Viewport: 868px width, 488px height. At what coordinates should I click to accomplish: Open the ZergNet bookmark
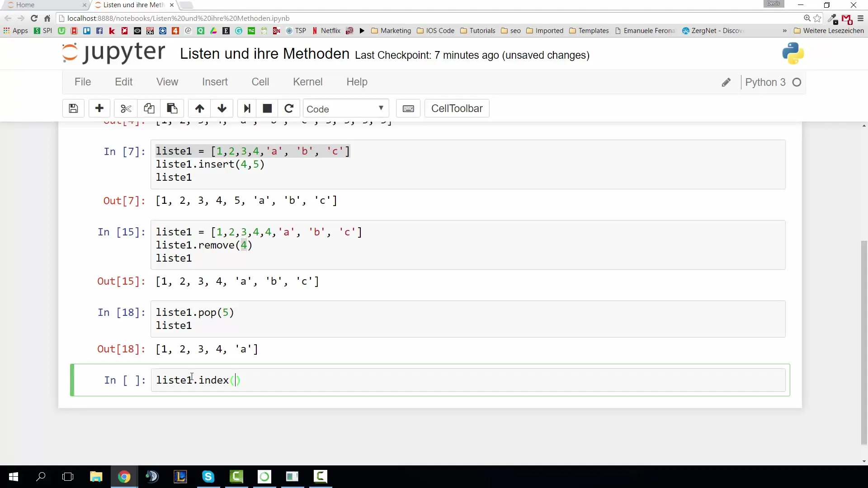(712, 31)
